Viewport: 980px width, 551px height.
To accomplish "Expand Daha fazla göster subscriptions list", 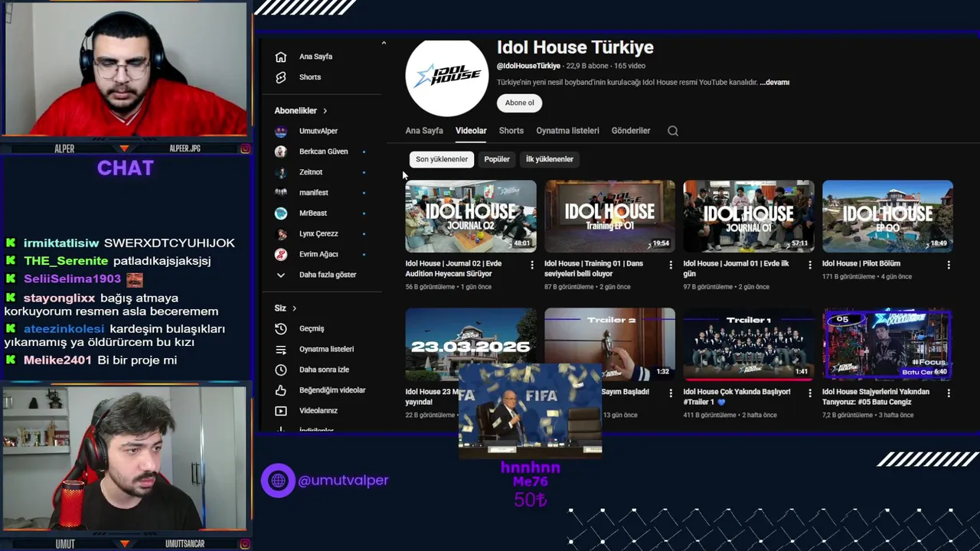I will [x=317, y=275].
